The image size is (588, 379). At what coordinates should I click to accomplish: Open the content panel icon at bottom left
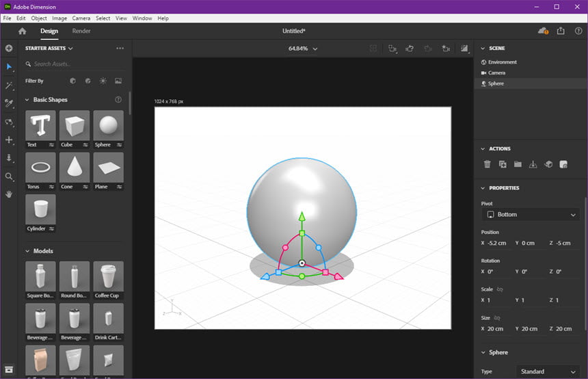click(9, 369)
